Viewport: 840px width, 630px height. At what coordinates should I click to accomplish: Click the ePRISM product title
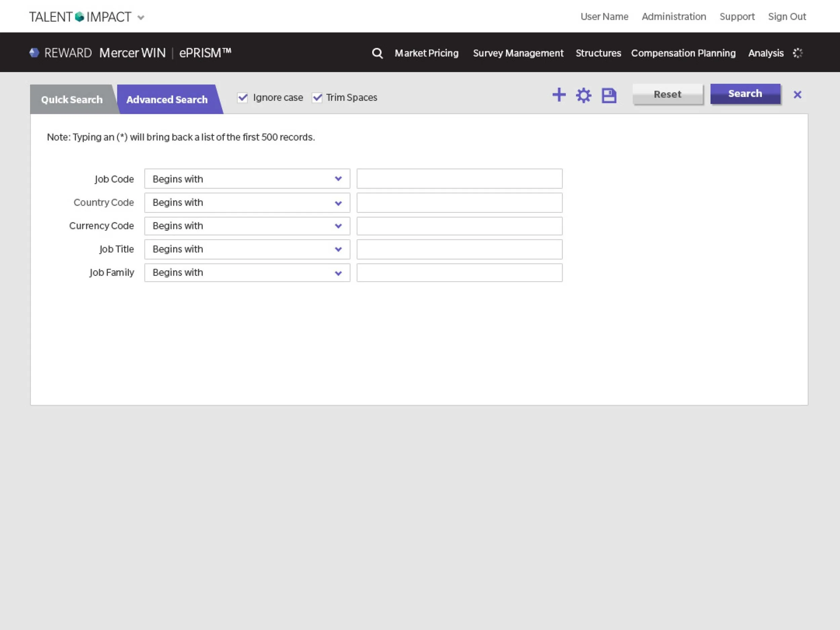(205, 53)
